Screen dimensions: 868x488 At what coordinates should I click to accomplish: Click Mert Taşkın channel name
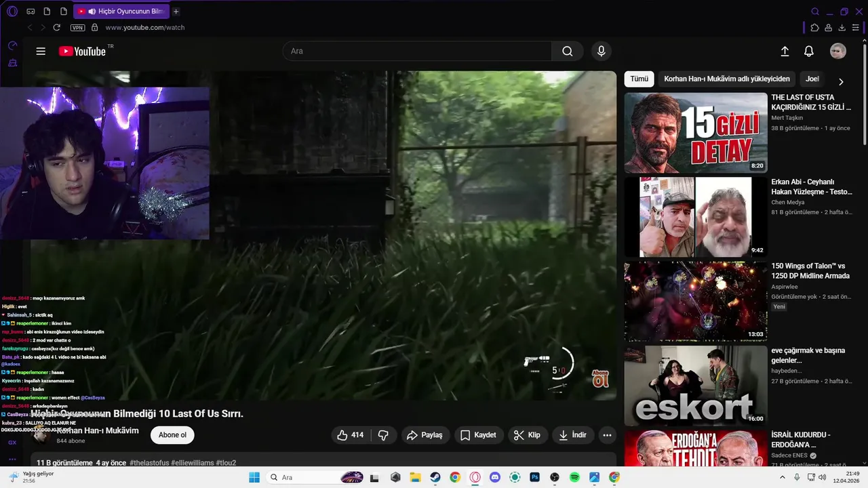point(787,118)
